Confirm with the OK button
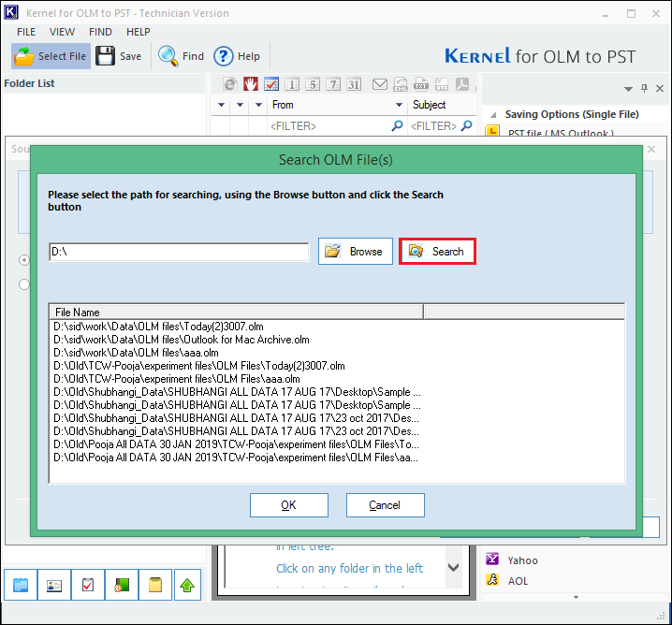This screenshot has width=672, height=625. 289,505
